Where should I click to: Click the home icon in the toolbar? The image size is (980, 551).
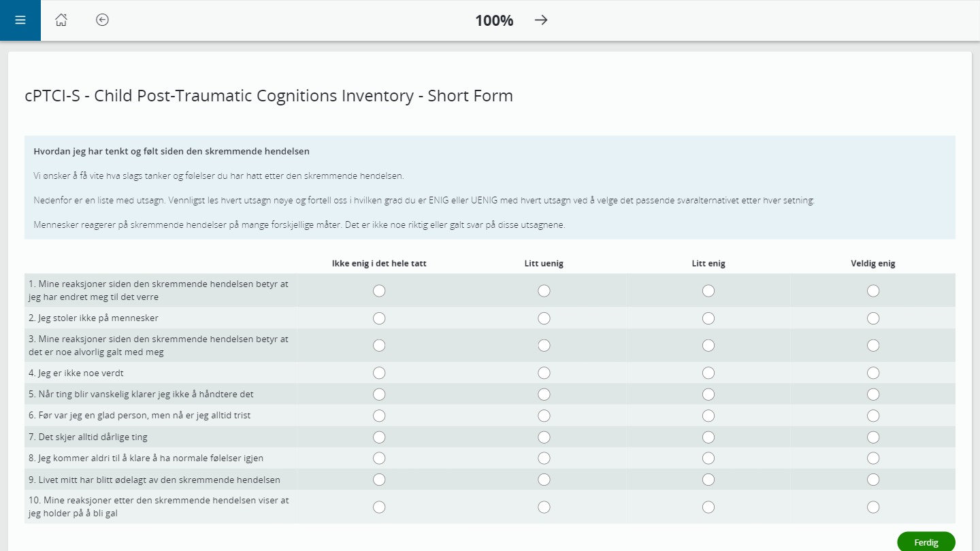(61, 20)
